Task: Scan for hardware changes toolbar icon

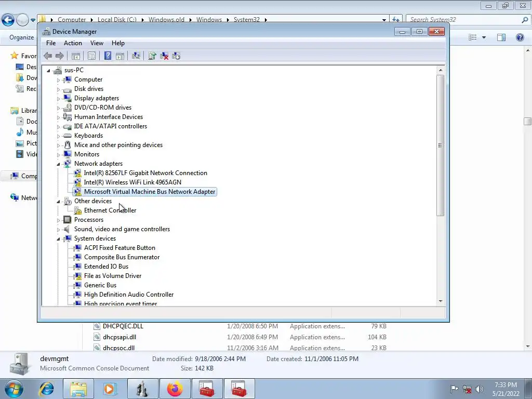Action: tap(136, 56)
